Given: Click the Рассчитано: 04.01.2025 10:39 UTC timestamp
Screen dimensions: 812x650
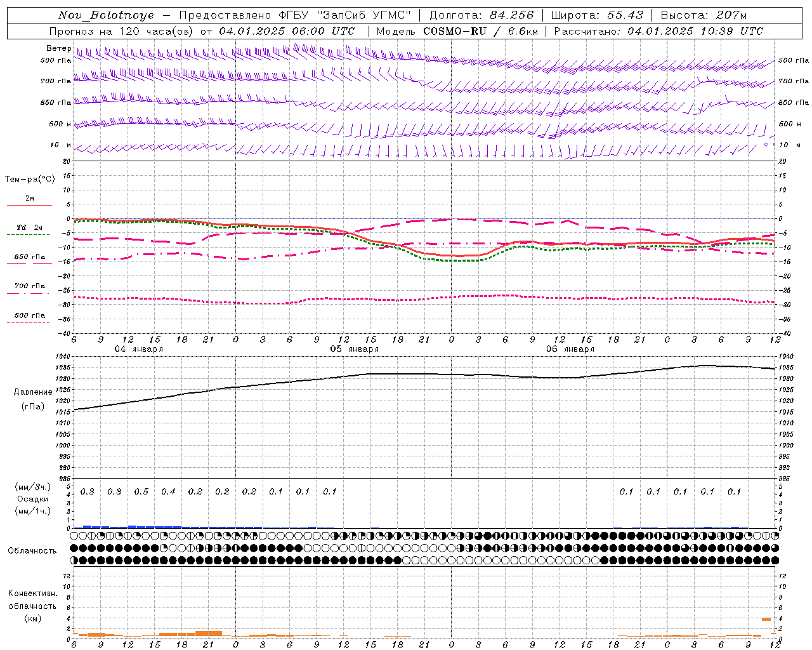Looking at the screenshot, I should [x=658, y=31].
